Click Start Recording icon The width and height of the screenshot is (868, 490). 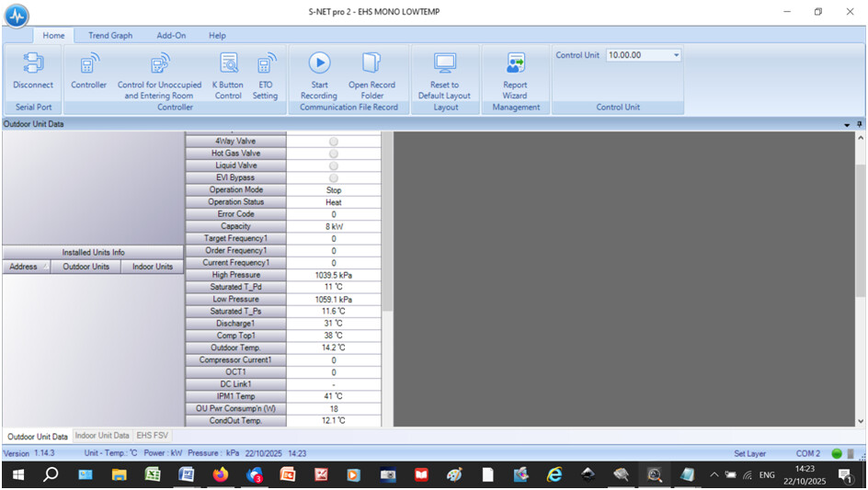319,63
